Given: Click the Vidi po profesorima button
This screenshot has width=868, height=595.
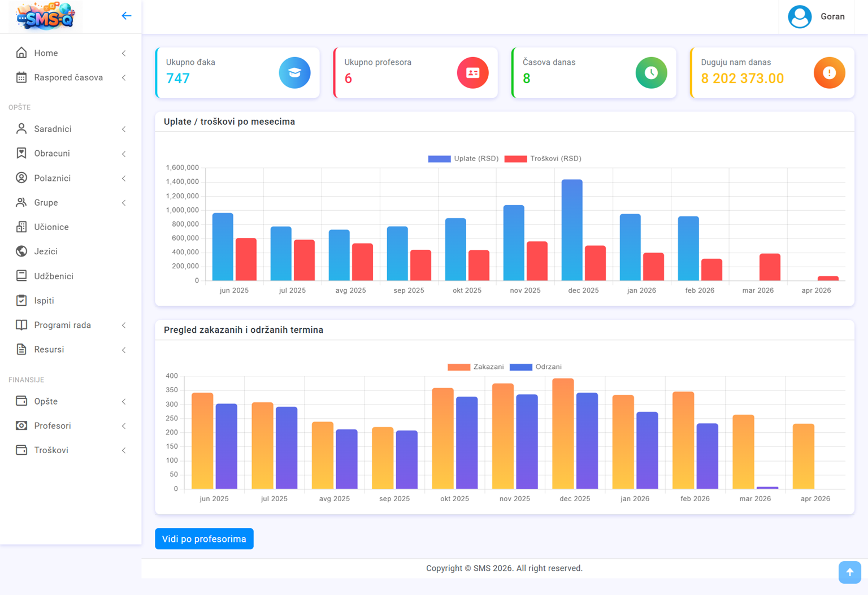Looking at the screenshot, I should [204, 539].
